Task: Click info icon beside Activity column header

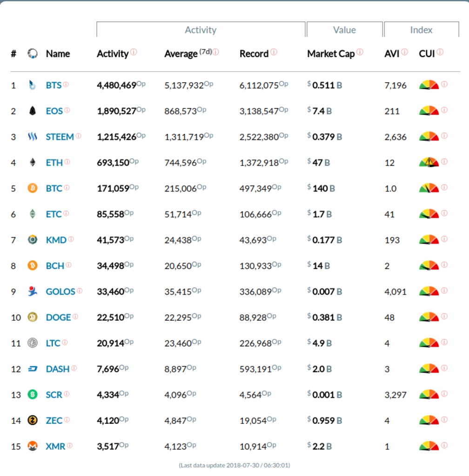Action: 134,52
